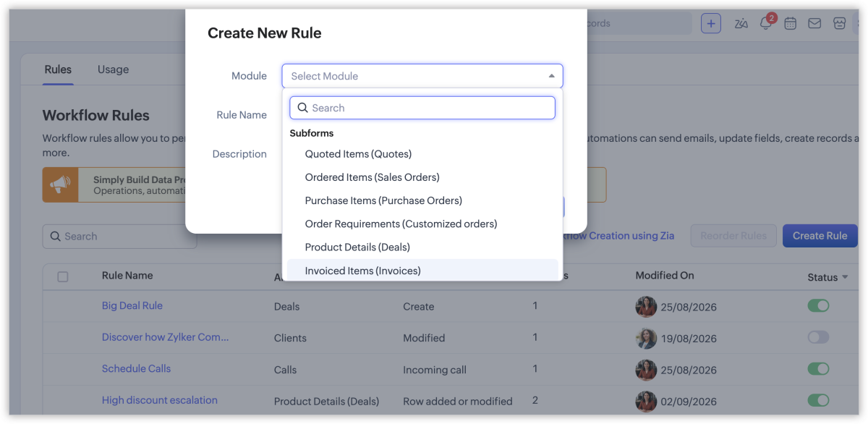The height and width of the screenshot is (424, 868).
Task: Click the avatar in High discount escalation row
Action: (x=646, y=401)
